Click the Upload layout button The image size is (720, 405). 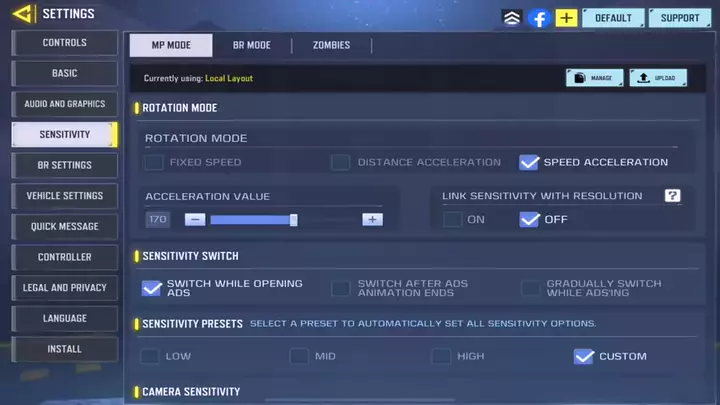coord(657,78)
